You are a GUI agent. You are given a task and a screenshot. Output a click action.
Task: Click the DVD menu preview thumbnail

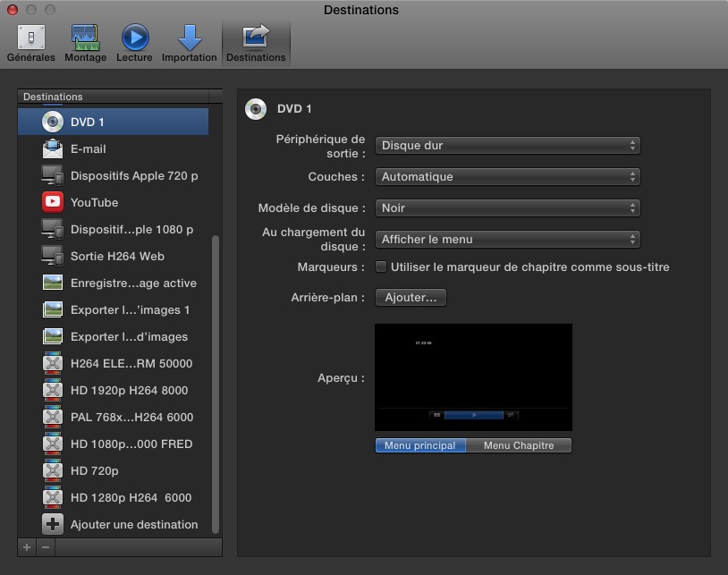[x=473, y=376]
